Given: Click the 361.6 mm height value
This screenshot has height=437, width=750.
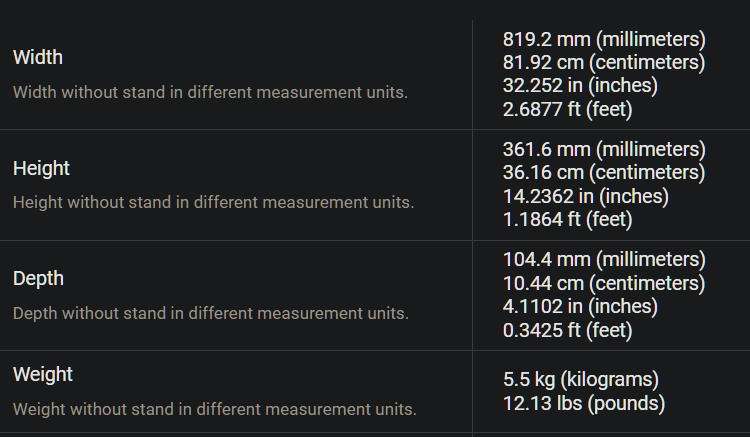Looking at the screenshot, I should 604,150.
